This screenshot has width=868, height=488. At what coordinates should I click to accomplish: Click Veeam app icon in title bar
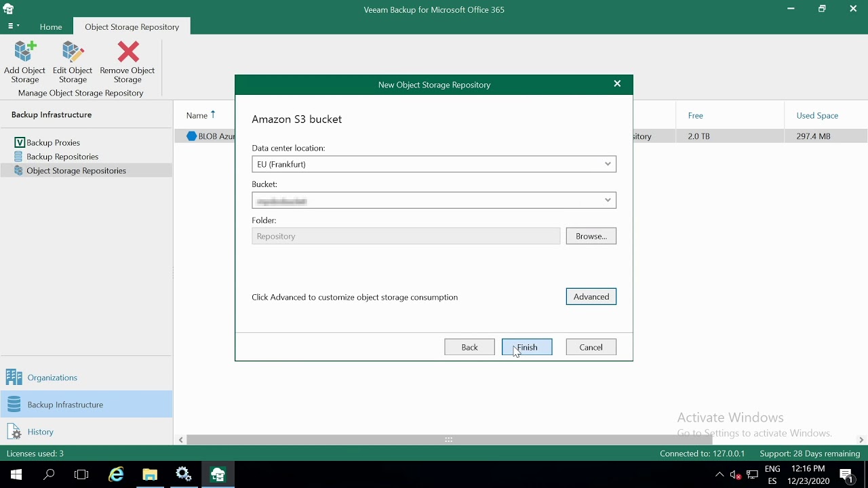click(x=9, y=9)
